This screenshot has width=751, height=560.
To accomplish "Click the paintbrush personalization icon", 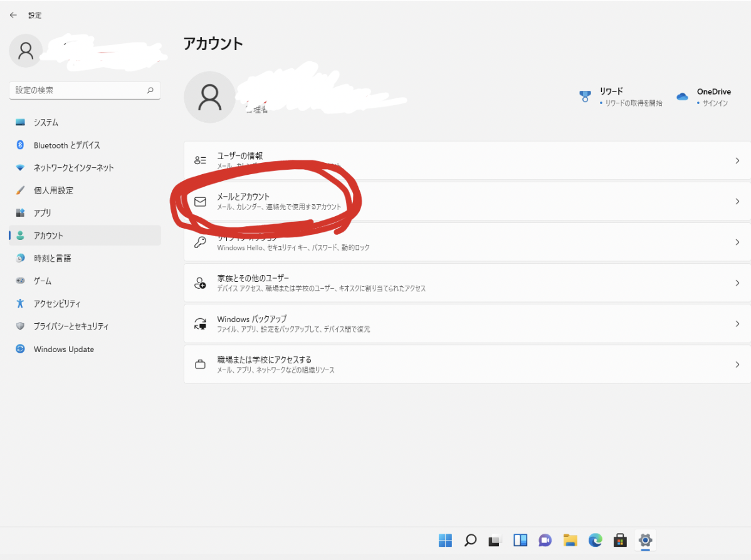I will 20,190.
